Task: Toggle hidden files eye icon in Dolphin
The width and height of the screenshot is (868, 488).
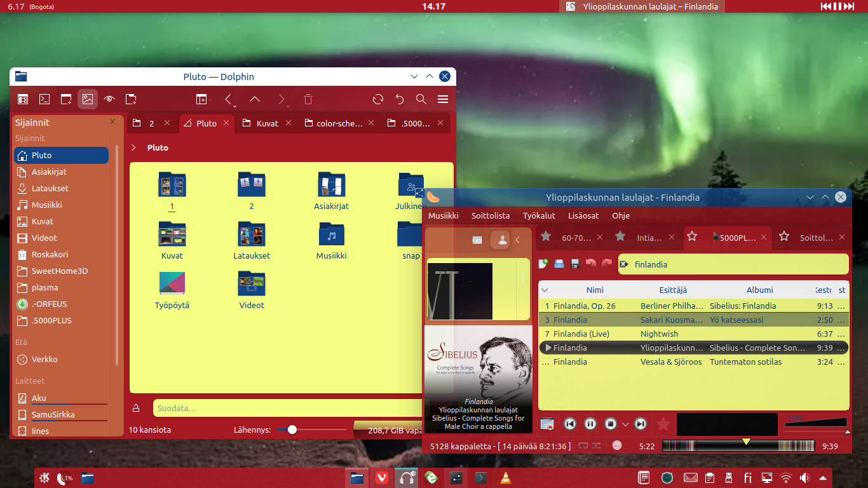Action: pyautogui.click(x=109, y=99)
